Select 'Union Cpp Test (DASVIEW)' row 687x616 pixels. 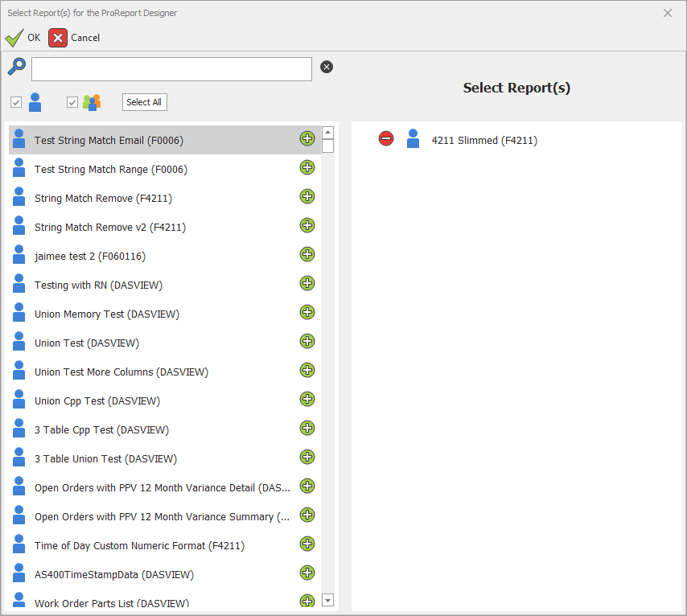point(165,400)
